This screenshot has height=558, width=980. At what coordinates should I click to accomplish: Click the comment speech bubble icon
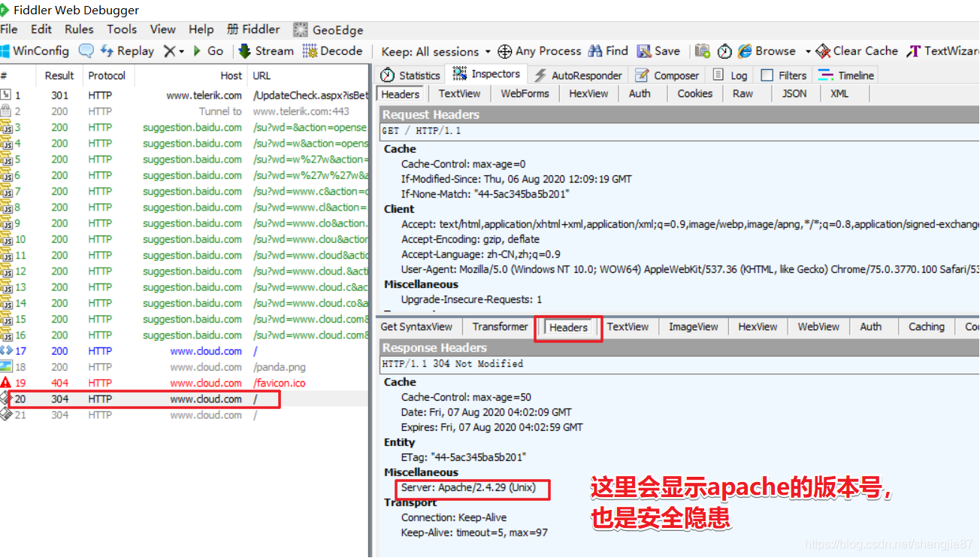tap(86, 51)
